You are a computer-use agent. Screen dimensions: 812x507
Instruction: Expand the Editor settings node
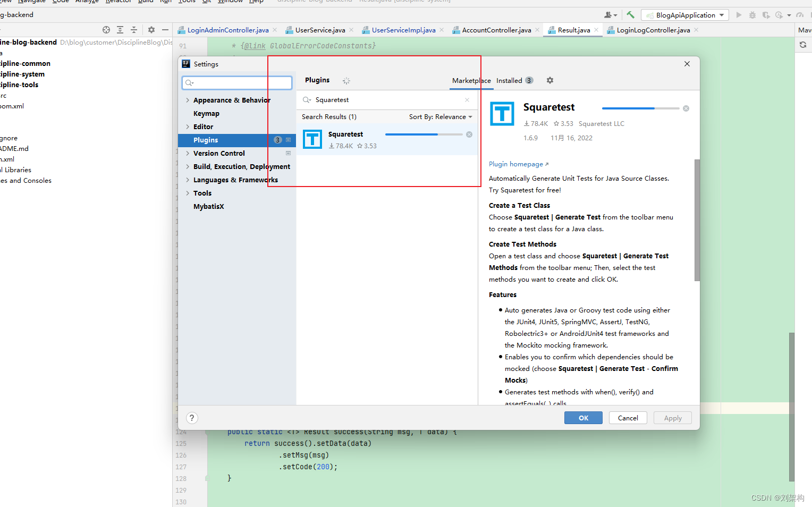pos(188,126)
